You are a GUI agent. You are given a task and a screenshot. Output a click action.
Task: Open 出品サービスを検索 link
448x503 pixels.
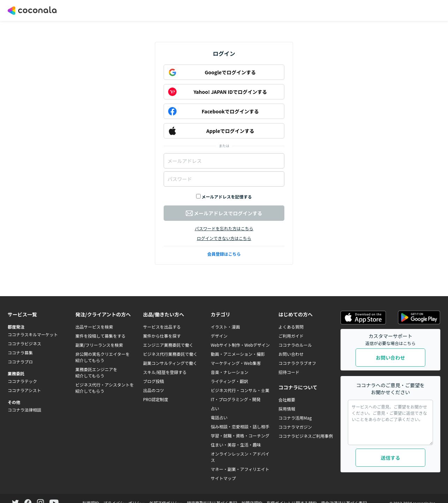94,327
